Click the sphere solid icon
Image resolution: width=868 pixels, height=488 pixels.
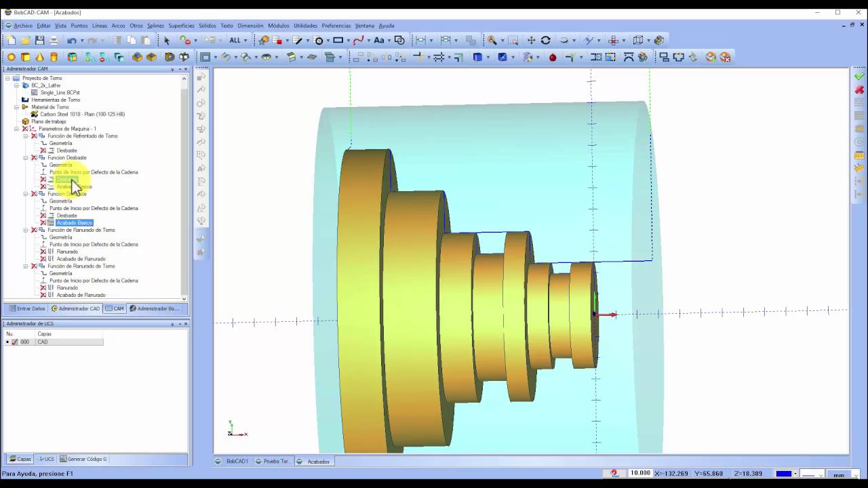(x=11, y=57)
